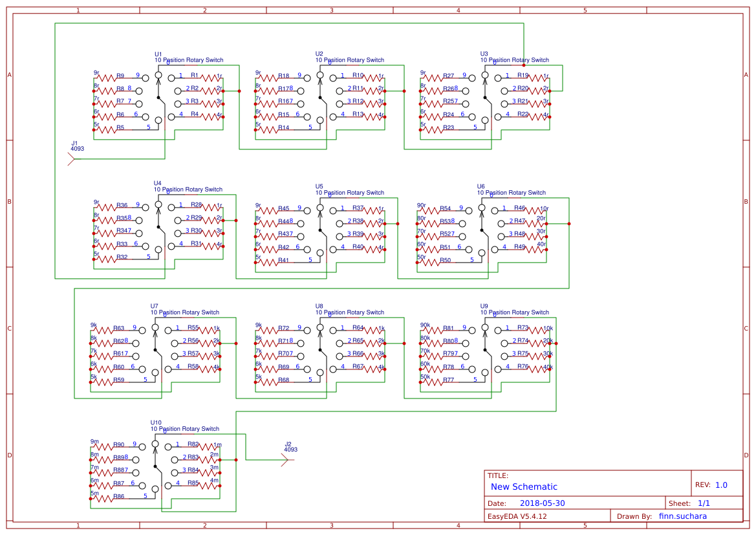This screenshot has height=535, width=756.
Task: Click resistor label R86
Action: coord(118,497)
